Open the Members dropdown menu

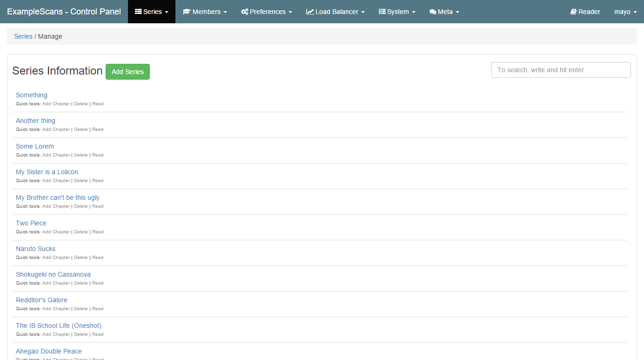pyautogui.click(x=205, y=12)
